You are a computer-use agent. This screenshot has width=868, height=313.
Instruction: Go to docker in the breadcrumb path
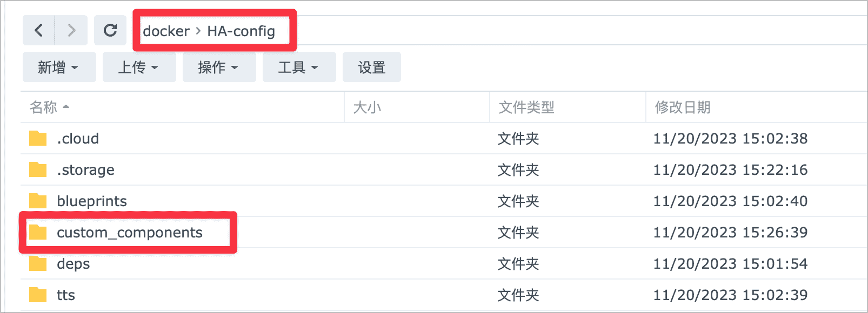coord(166,31)
